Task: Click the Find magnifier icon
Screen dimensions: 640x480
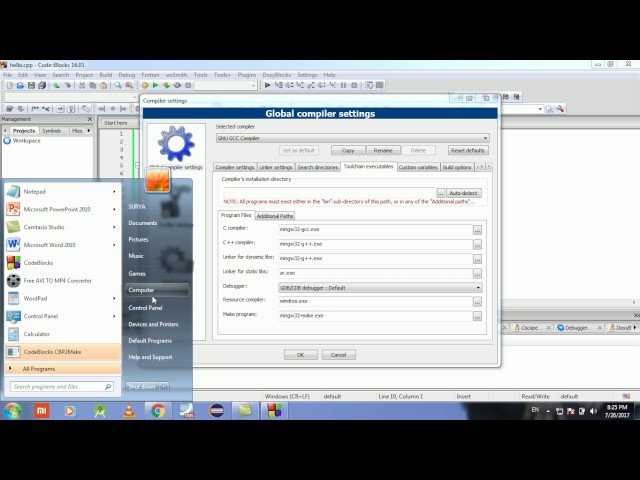Action: (x=118, y=85)
